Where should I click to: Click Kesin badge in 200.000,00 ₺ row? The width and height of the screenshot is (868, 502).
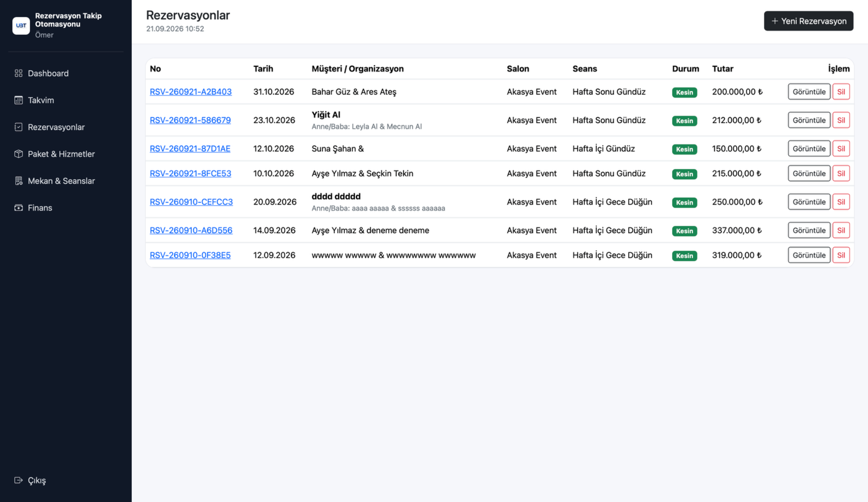[684, 92]
